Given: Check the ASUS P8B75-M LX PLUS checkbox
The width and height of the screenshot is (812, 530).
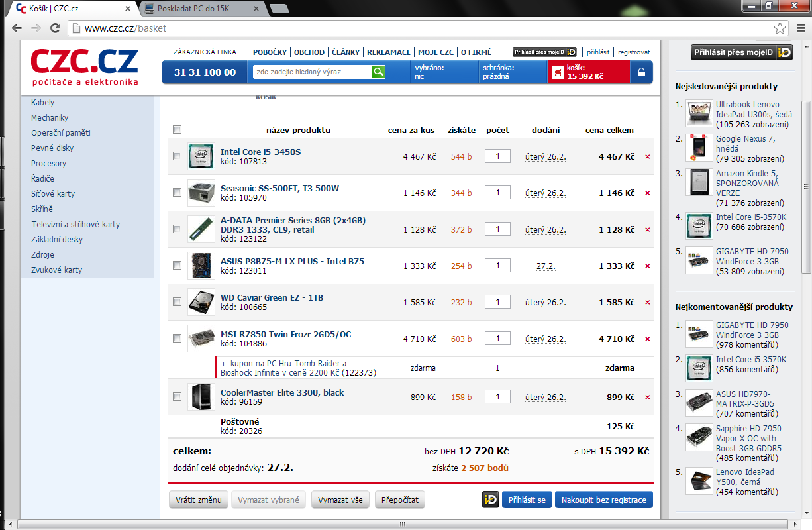Looking at the screenshot, I should tap(177, 266).
